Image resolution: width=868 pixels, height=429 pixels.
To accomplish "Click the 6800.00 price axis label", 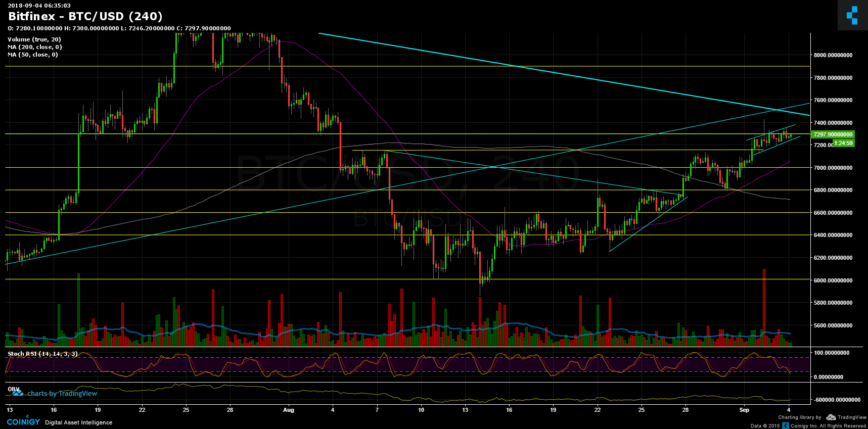I will pos(833,190).
